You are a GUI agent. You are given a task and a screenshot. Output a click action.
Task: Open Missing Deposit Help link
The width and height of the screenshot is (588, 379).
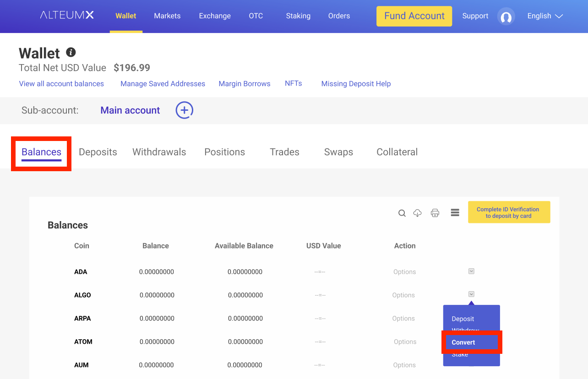pos(356,84)
